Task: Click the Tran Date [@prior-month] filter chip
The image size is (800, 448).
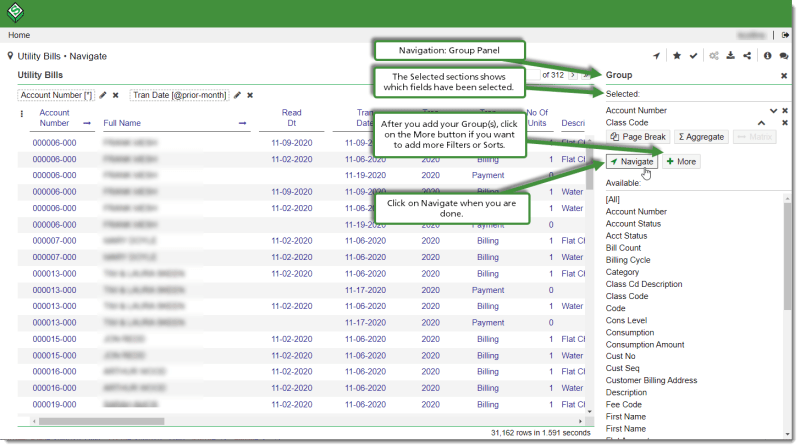Action: tap(180, 95)
